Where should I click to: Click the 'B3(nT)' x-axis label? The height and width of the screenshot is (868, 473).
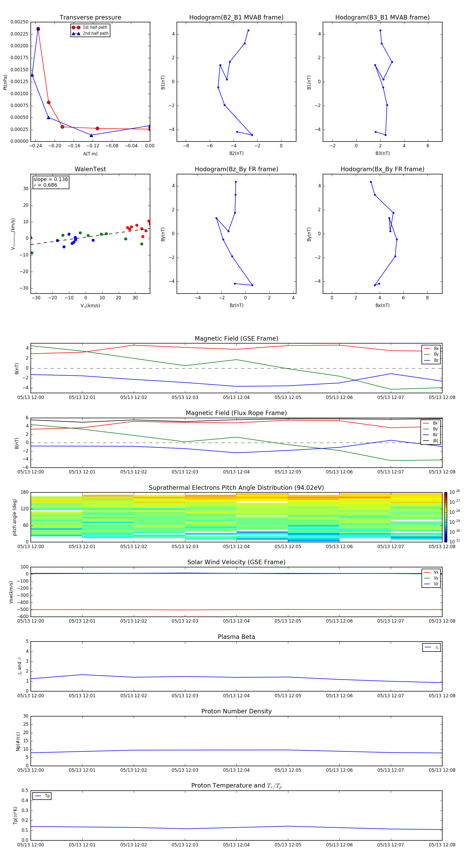[x=382, y=153]
